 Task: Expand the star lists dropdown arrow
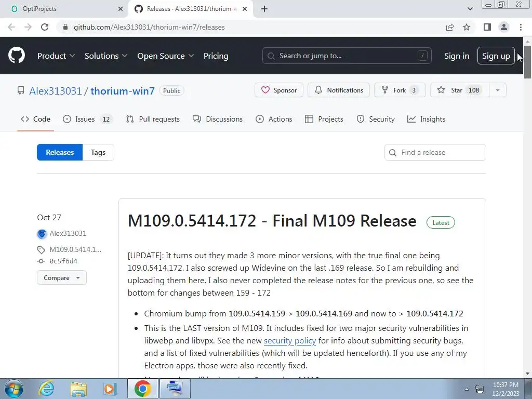click(498, 90)
